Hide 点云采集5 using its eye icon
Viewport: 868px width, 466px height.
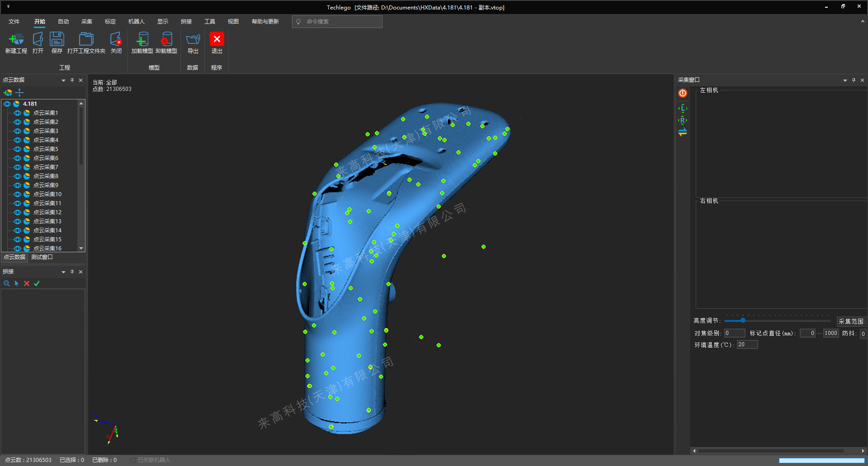pos(18,149)
